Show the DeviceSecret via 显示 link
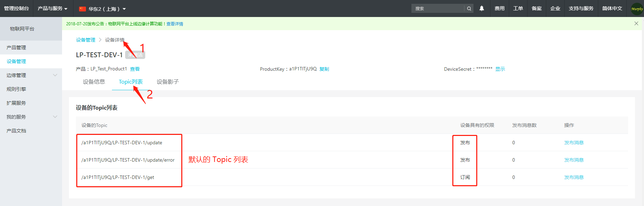The image size is (644, 206). click(x=500, y=69)
